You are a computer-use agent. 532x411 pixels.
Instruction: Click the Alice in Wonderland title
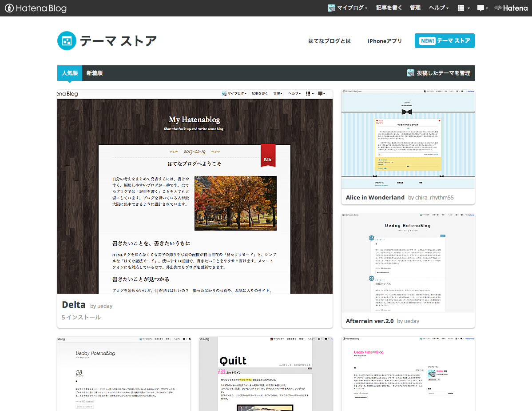[375, 198]
